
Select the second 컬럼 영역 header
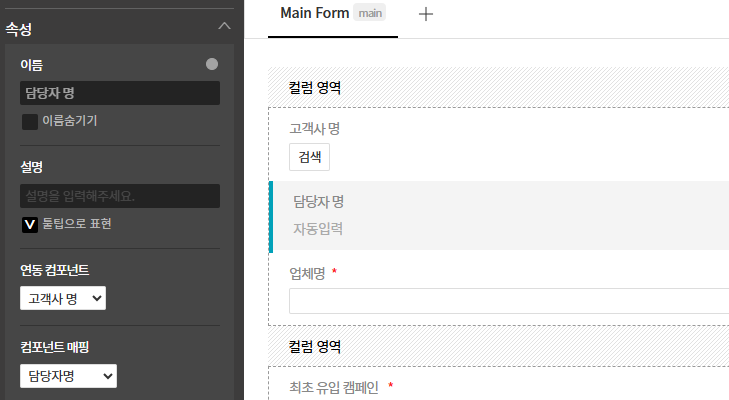pos(315,347)
